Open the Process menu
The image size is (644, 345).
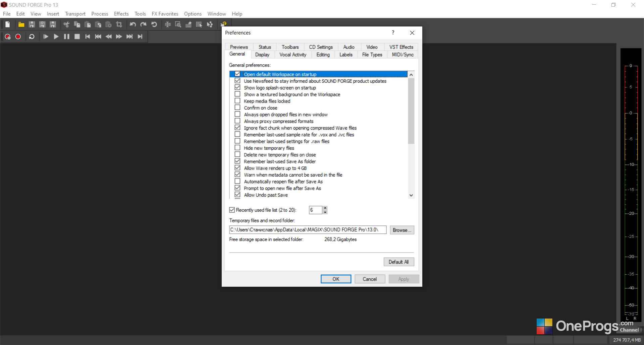click(x=100, y=14)
